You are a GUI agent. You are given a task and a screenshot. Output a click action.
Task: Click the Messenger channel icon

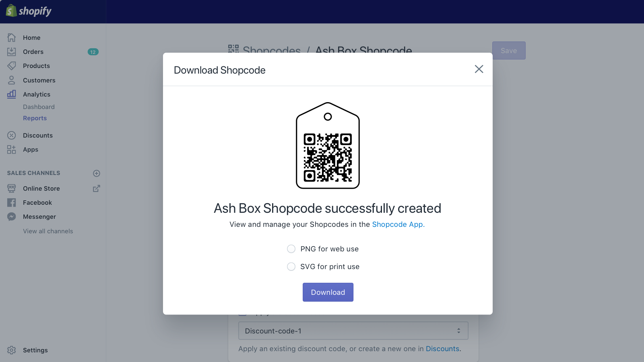point(11,216)
